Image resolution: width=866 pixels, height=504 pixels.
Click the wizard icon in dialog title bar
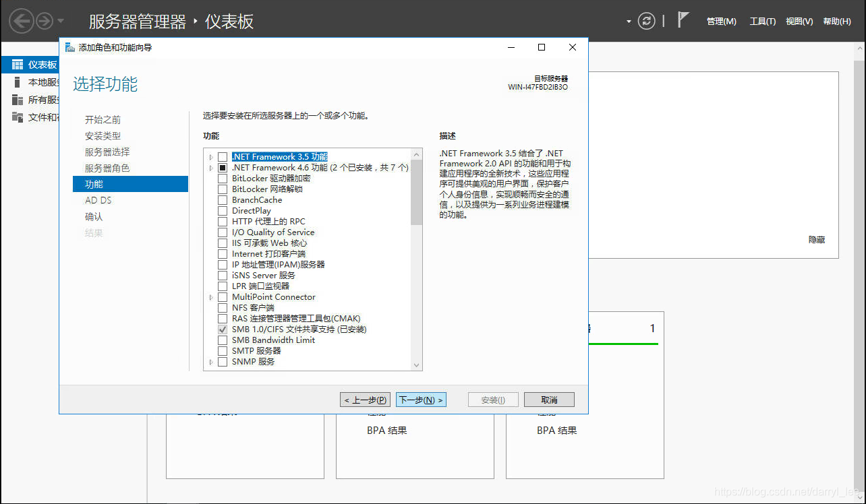pyautogui.click(x=70, y=47)
